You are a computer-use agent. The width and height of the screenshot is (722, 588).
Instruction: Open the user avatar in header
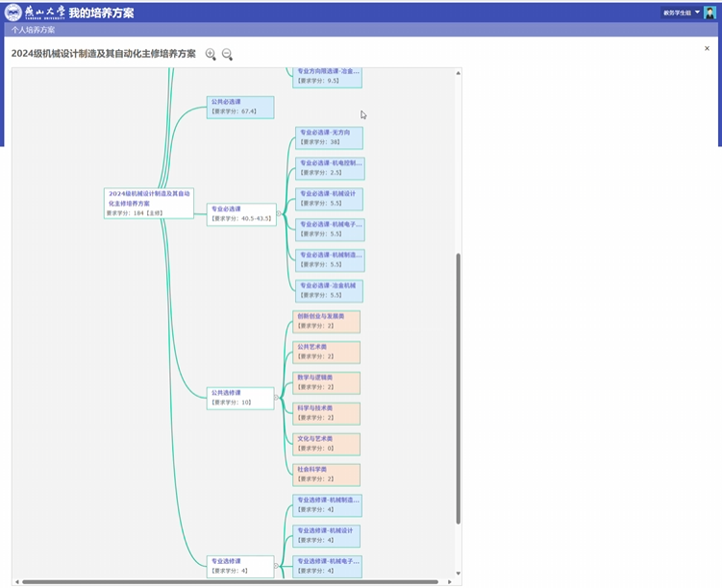pos(710,12)
